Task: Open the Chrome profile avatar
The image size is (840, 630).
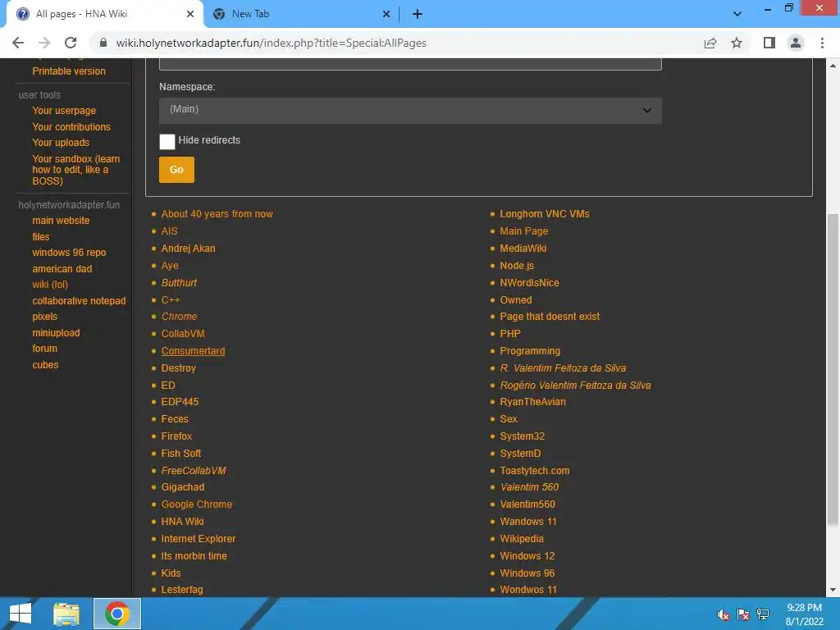Action: (x=796, y=43)
